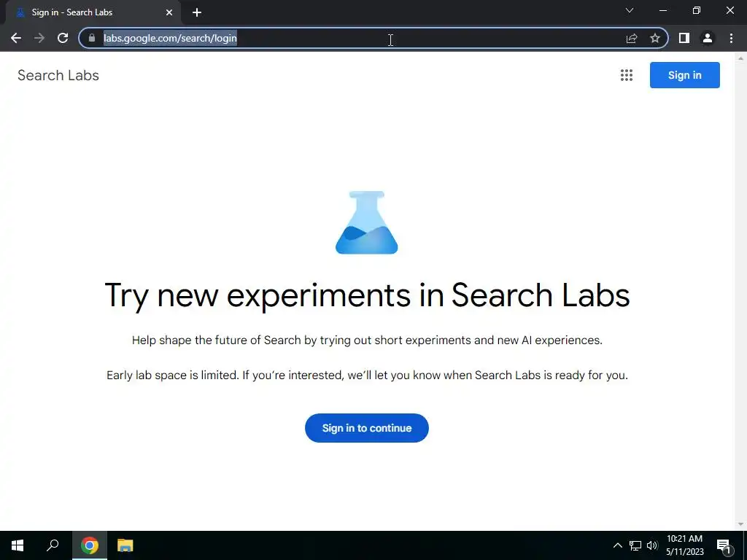747x560 pixels.
Task: Click the Search Labs header title
Action: click(58, 75)
